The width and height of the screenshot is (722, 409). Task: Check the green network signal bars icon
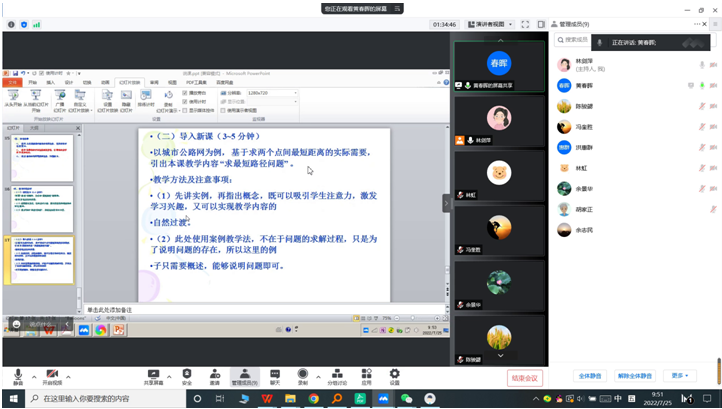coord(36,24)
